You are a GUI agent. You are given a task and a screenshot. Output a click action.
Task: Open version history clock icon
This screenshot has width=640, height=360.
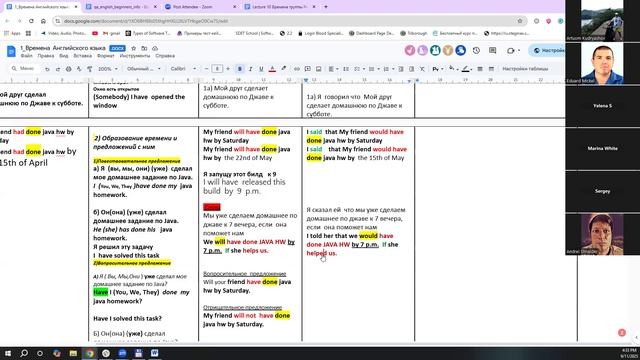coord(476,50)
